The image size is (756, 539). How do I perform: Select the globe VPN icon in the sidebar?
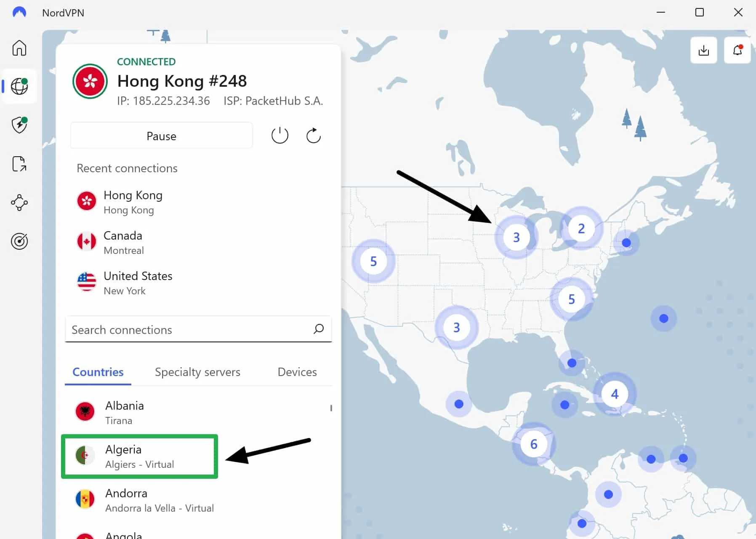click(19, 86)
